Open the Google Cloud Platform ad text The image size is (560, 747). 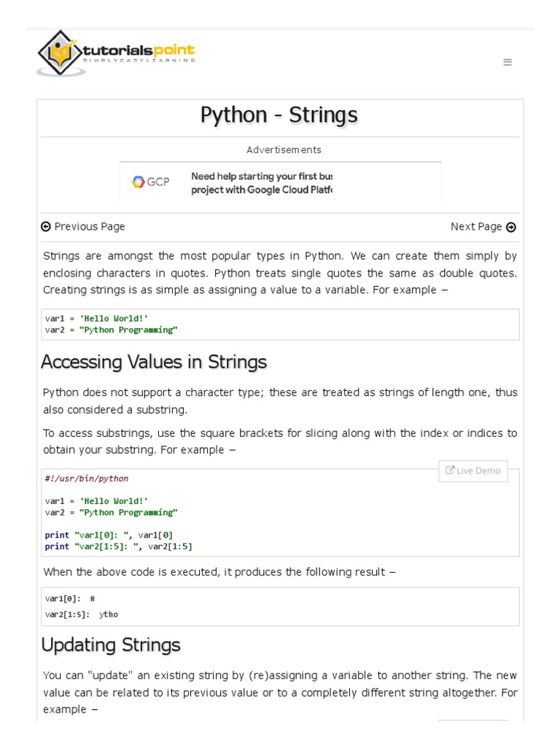tap(261, 183)
